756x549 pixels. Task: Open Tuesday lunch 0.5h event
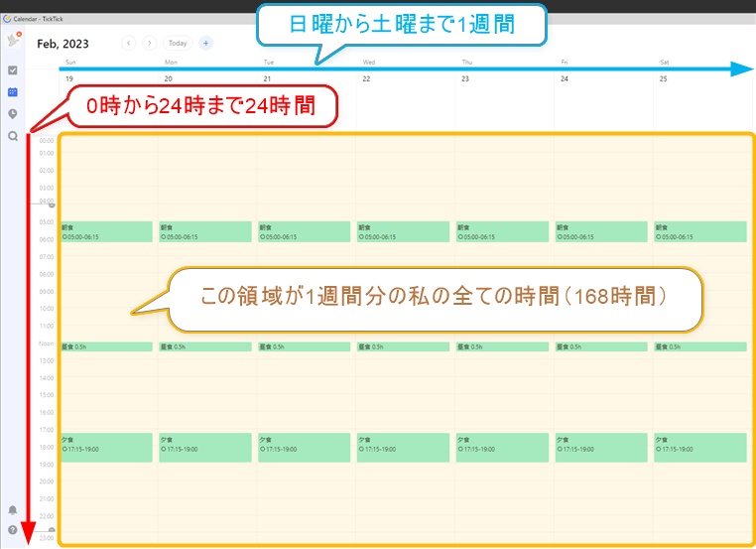[305, 346]
